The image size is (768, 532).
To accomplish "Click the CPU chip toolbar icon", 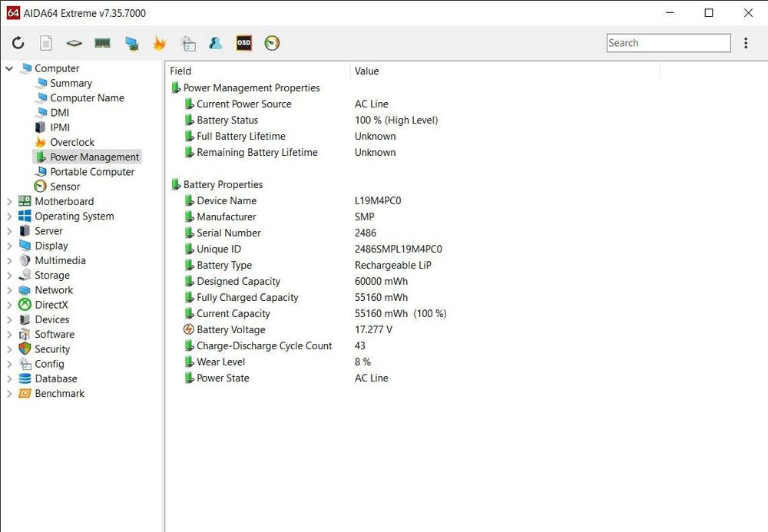I will [74, 43].
